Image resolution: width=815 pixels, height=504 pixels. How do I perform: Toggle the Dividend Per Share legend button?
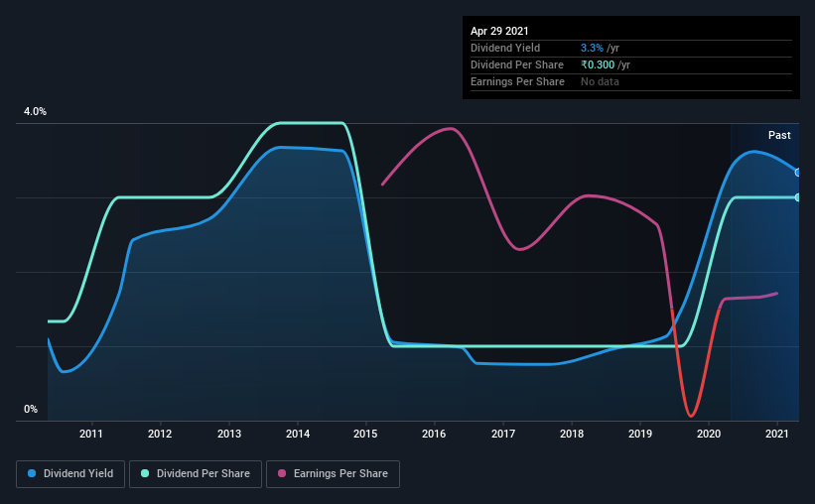tap(196, 474)
